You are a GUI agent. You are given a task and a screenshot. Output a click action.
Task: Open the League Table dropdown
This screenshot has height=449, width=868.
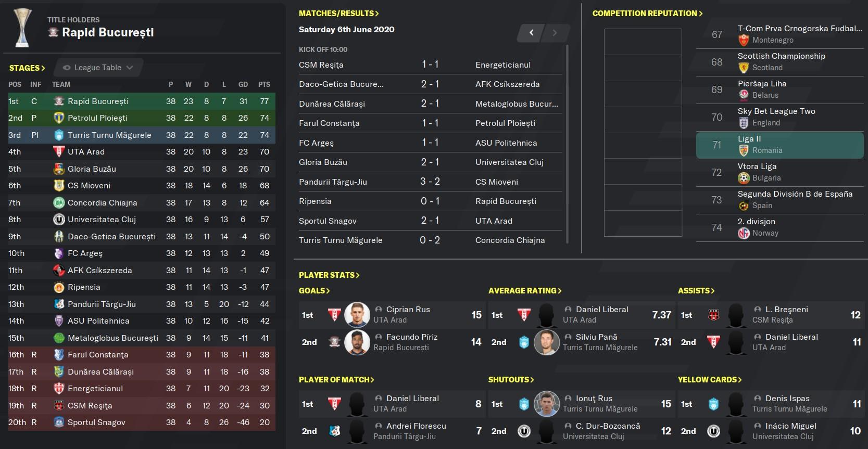coord(98,68)
